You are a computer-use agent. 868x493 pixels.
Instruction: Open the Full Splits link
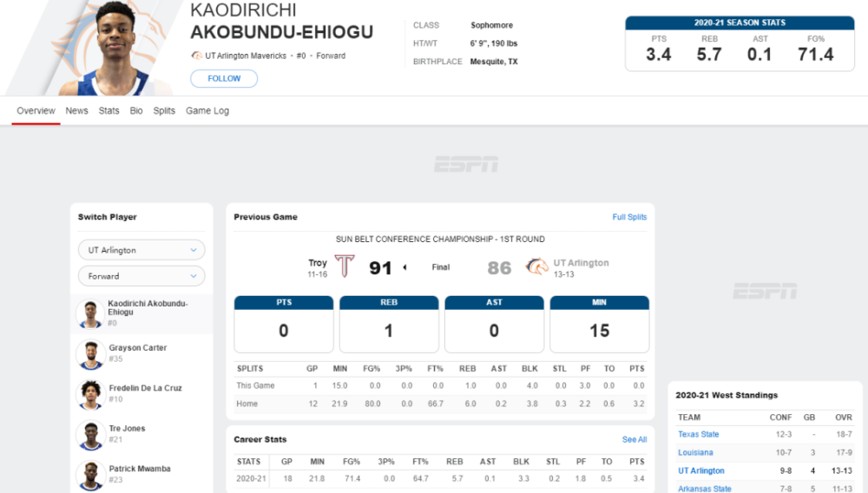(x=629, y=217)
